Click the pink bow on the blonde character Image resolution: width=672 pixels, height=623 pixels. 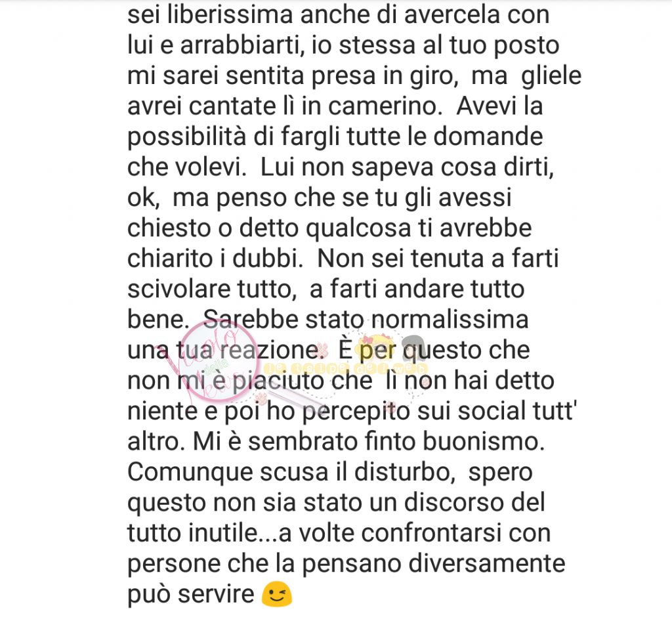pos(367,339)
